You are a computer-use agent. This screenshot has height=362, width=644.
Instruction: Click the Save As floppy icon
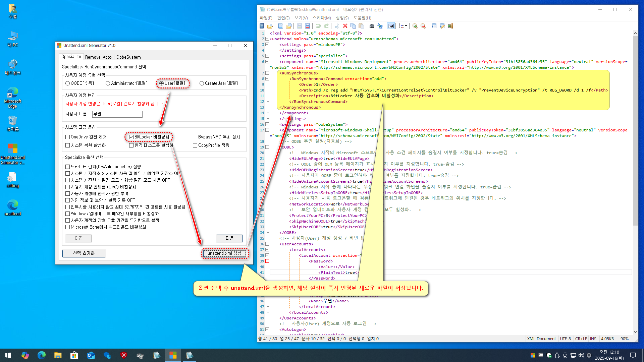[307, 26]
